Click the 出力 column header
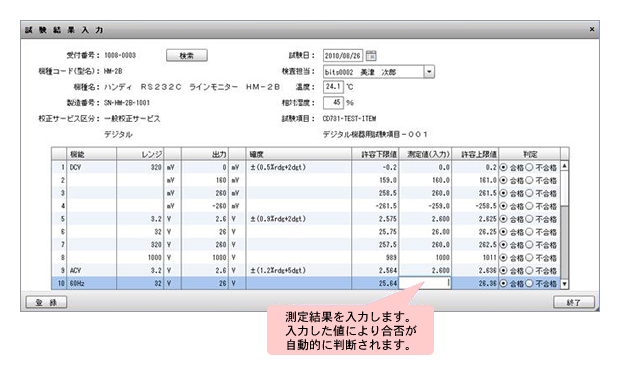620x380 pixels. click(204, 154)
